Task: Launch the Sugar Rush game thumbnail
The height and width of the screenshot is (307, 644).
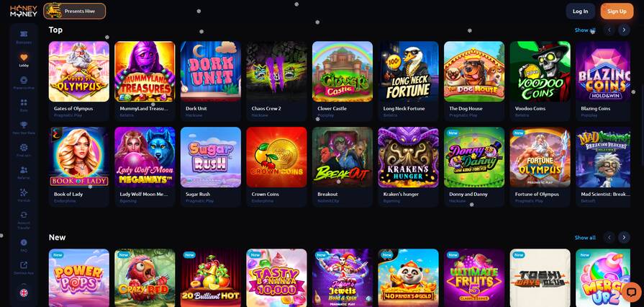Action: point(211,157)
